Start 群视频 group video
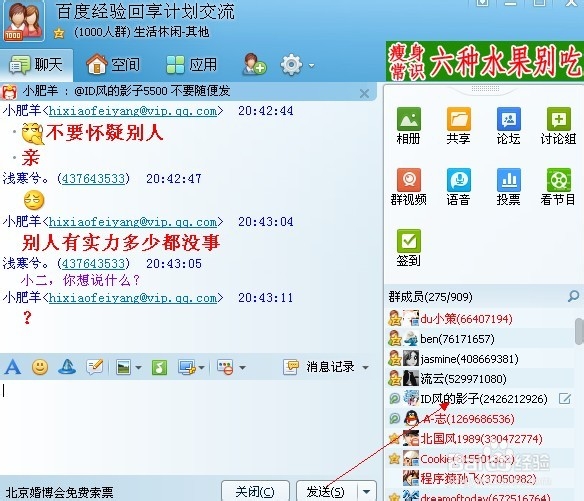The height and width of the screenshot is (501, 584). coord(409,187)
